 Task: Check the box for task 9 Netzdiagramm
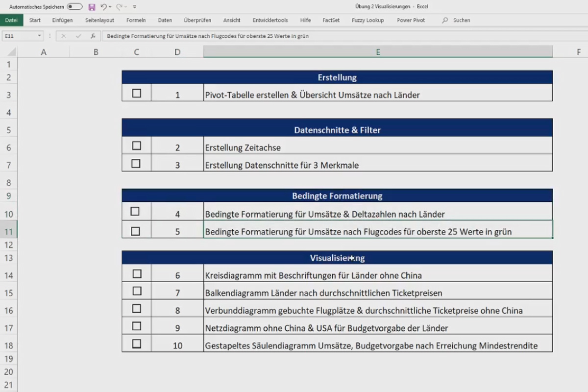[x=137, y=326]
